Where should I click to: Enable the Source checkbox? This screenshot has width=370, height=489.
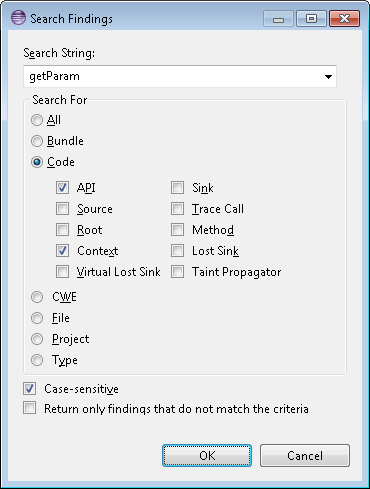pos(62,209)
